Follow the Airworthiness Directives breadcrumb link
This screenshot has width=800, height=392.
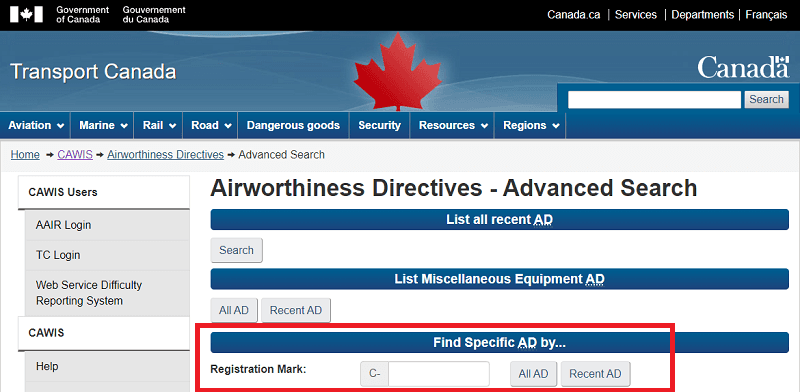point(165,155)
